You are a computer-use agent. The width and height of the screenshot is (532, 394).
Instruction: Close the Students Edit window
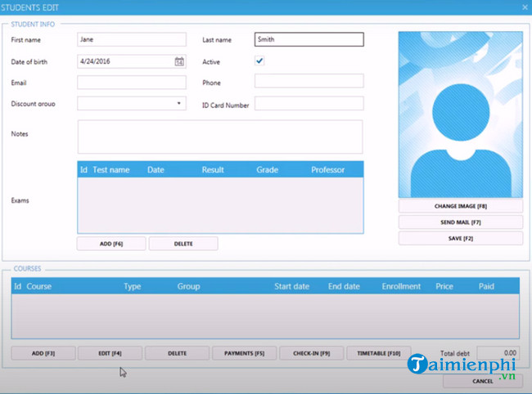pyautogui.click(x=524, y=7)
